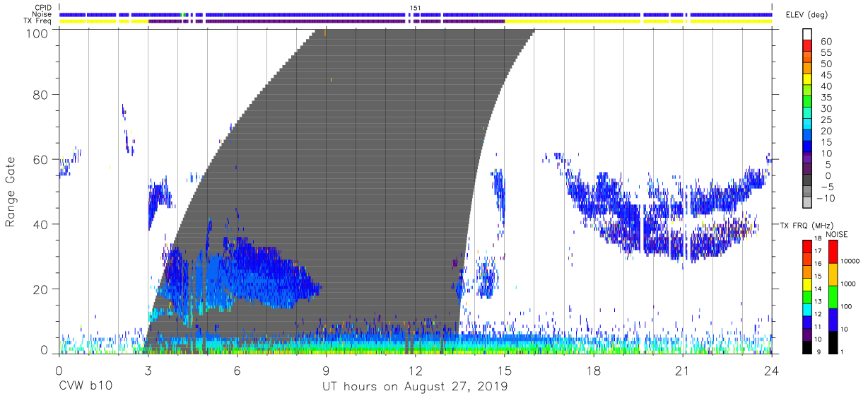This screenshot has height=401, width=868.
Task: Select the black segment of the NOISE colorbar
Action: click(833, 342)
